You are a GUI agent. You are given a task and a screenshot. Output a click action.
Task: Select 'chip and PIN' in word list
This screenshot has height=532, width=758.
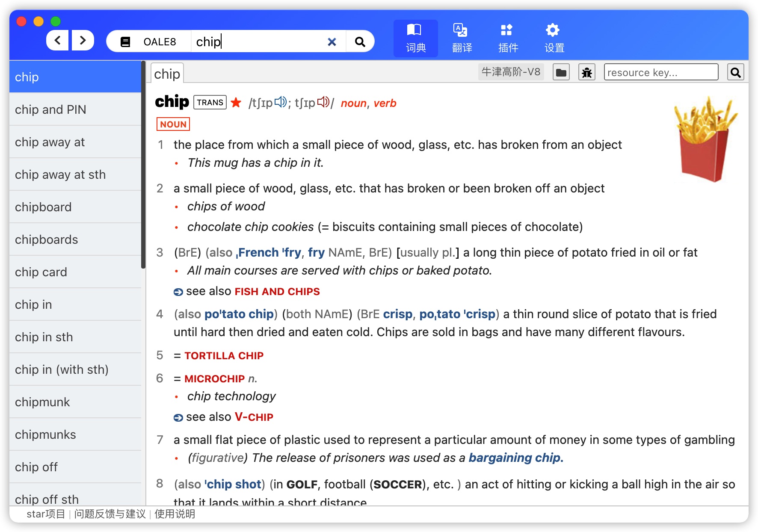click(x=75, y=109)
